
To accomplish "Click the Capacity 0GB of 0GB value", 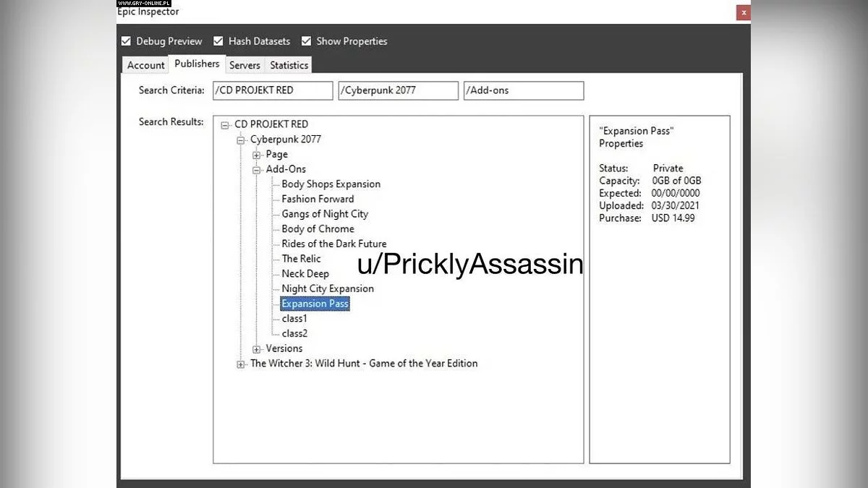I will point(677,181).
